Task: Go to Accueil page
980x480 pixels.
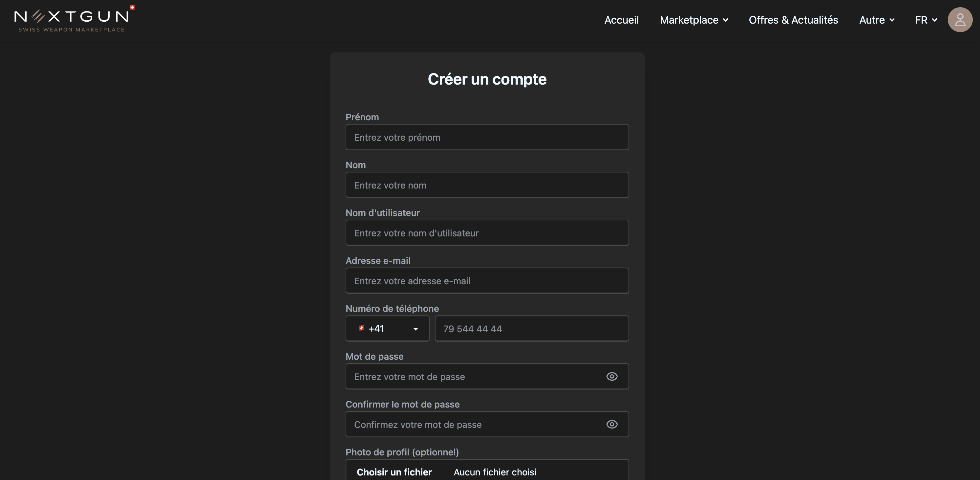Action: coord(621,20)
